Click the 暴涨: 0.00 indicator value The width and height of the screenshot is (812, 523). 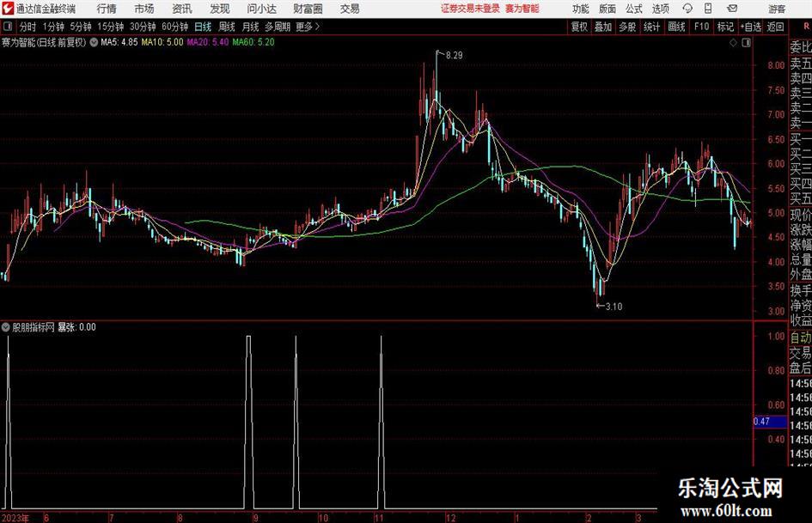(x=76, y=327)
